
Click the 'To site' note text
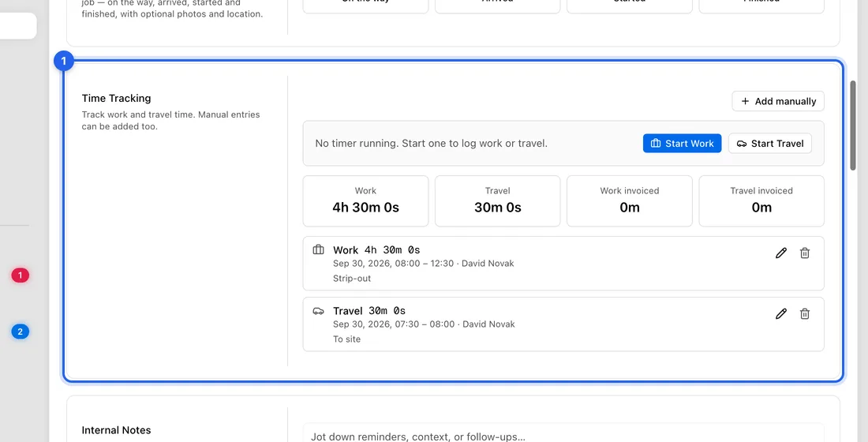tap(346, 339)
